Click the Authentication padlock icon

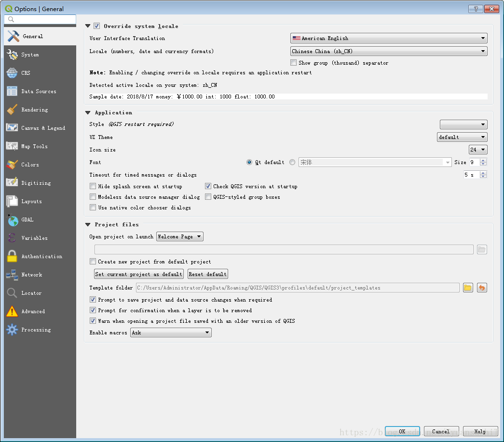(12, 256)
